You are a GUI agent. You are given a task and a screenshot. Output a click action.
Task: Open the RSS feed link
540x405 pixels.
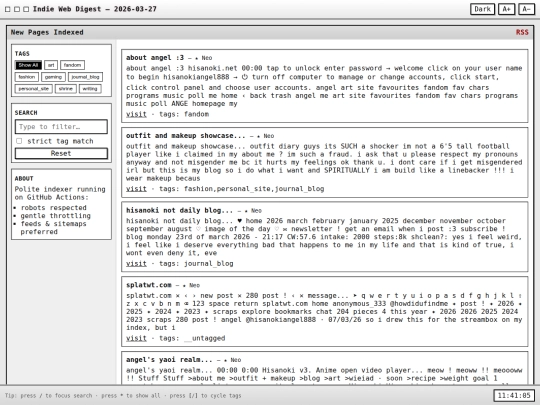pyautogui.click(x=522, y=32)
